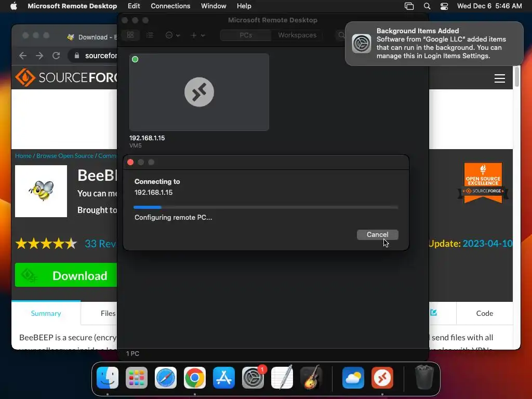
Task: Open App Store from the Dock
Action: click(x=223, y=378)
